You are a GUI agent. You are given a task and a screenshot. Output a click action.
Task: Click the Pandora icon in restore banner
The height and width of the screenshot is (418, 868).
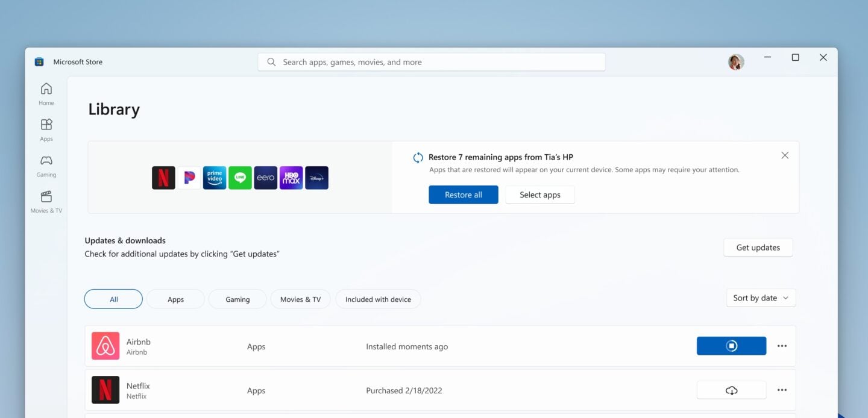(x=189, y=178)
